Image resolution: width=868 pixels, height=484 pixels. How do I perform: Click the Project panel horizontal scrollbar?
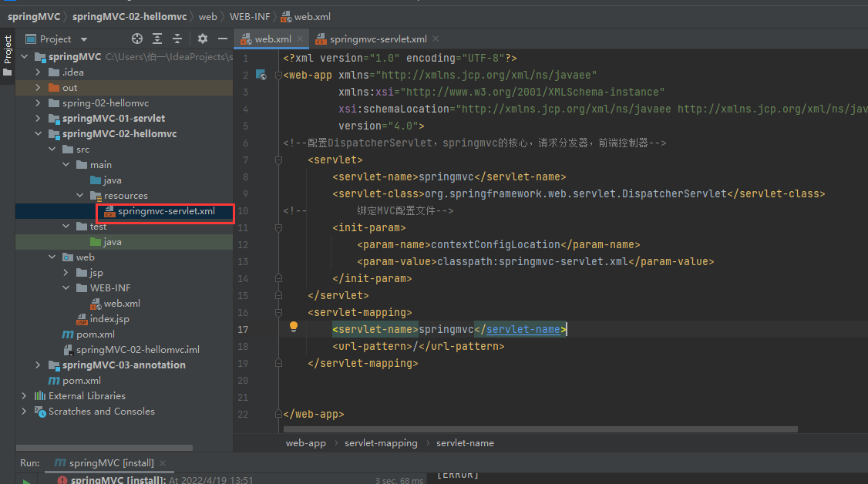104,448
